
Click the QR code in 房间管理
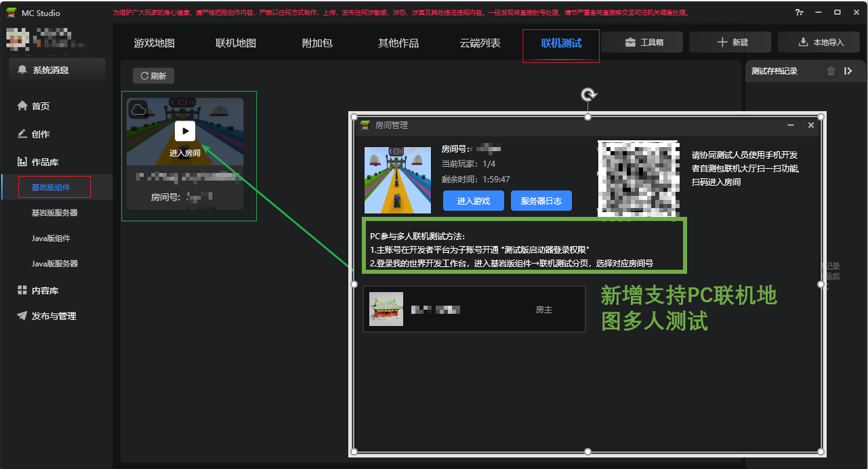point(638,179)
